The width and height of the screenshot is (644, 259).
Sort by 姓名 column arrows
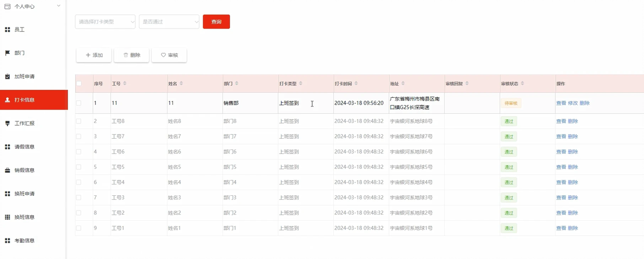tap(181, 83)
